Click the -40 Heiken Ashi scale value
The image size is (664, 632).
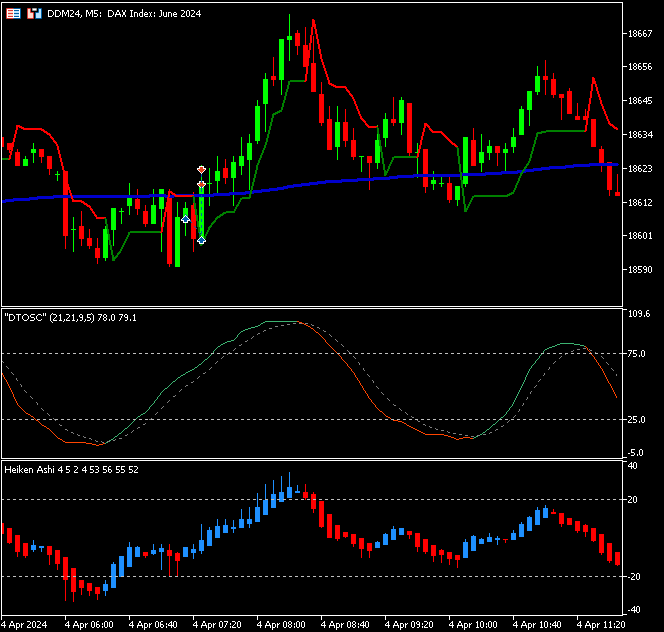pos(634,610)
